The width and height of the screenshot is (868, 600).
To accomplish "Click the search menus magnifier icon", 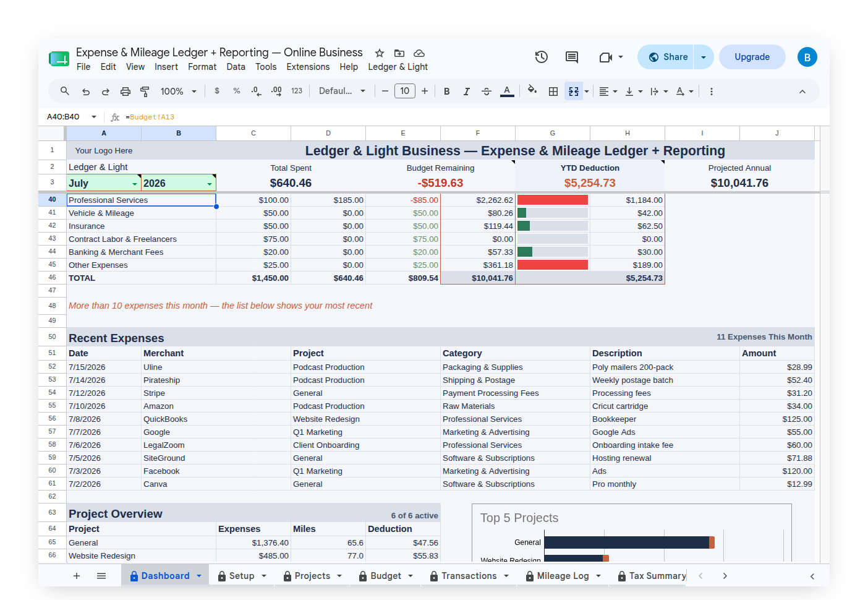I will pos(64,91).
